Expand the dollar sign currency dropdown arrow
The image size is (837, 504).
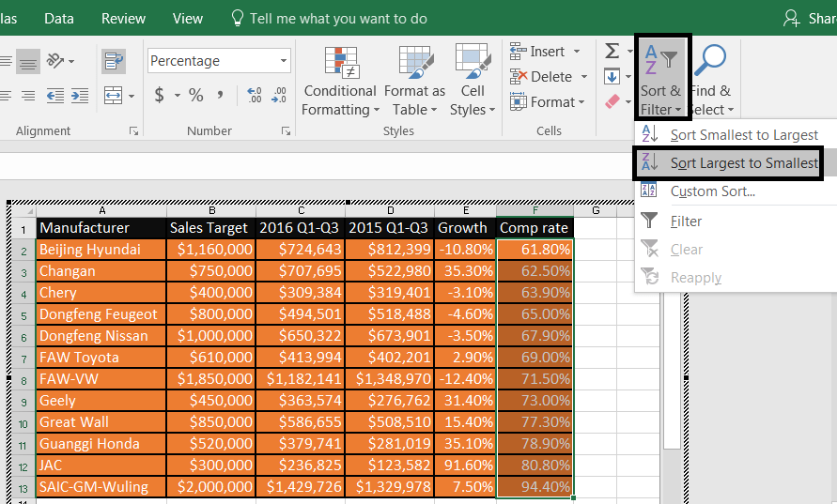click(x=178, y=96)
